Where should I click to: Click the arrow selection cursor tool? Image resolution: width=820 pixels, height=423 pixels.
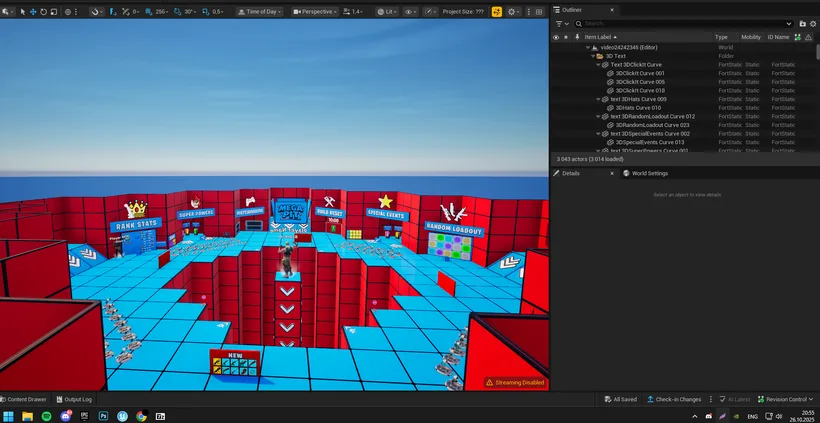point(23,12)
